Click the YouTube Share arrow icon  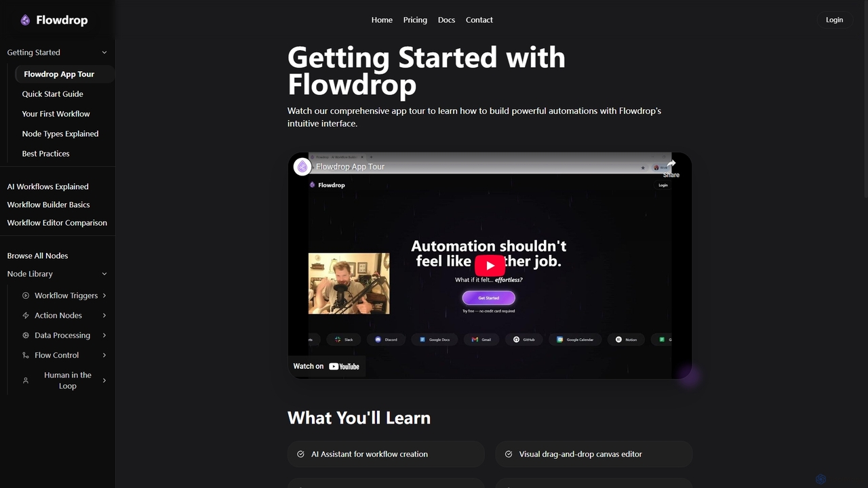(x=671, y=164)
